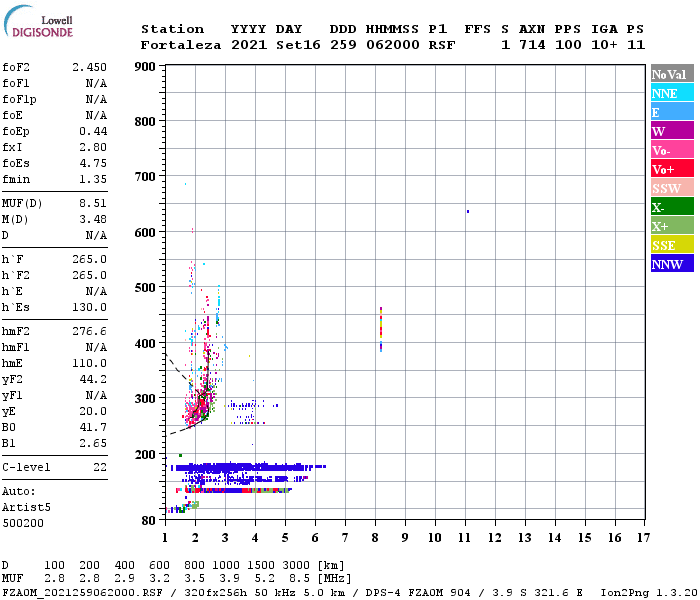Click the B1 value 2.65

click(93, 443)
